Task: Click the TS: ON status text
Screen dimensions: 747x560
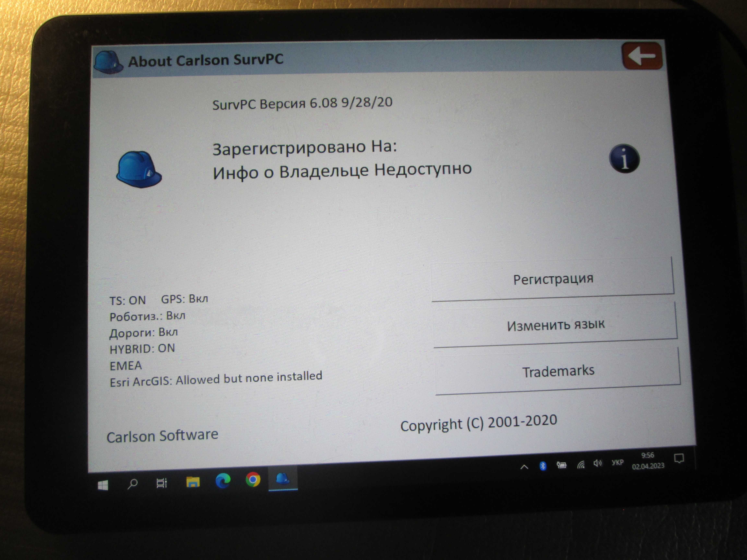Action: [128, 300]
